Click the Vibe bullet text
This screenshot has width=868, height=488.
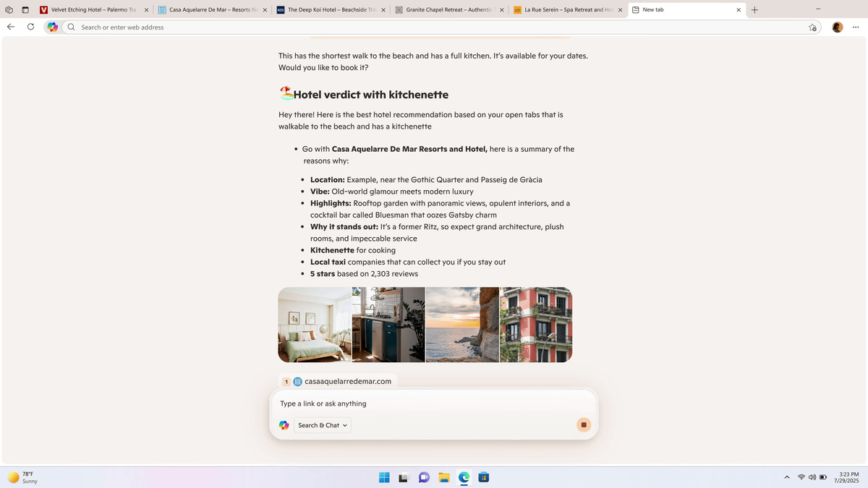[x=392, y=192]
